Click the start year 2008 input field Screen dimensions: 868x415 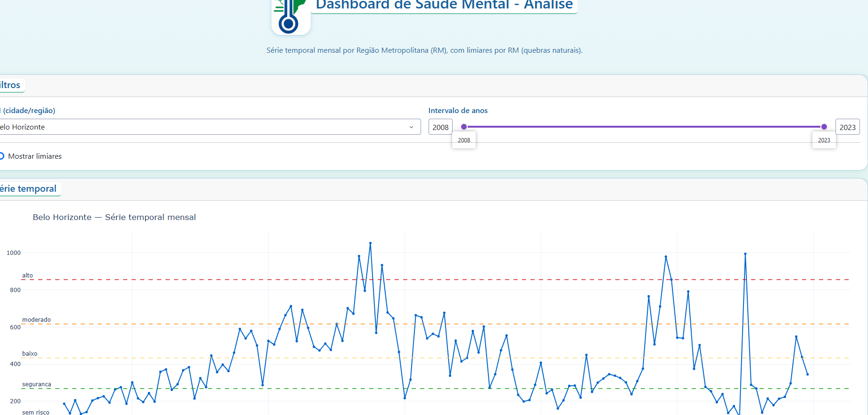tap(440, 127)
